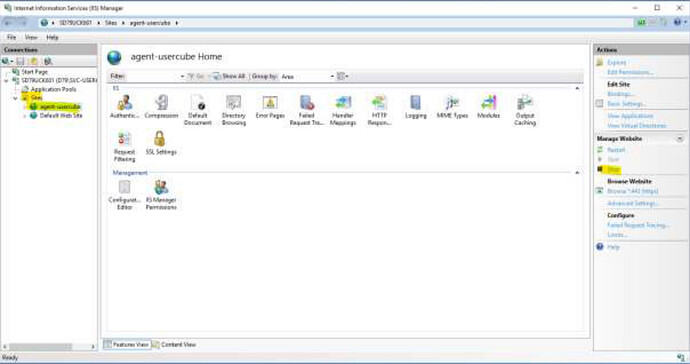Click the Limits link

(x=617, y=235)
